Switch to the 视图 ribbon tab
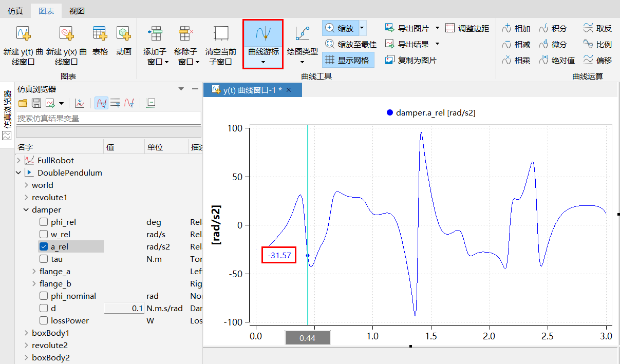This screenshot has width=620, height=364. coord(77,11)
